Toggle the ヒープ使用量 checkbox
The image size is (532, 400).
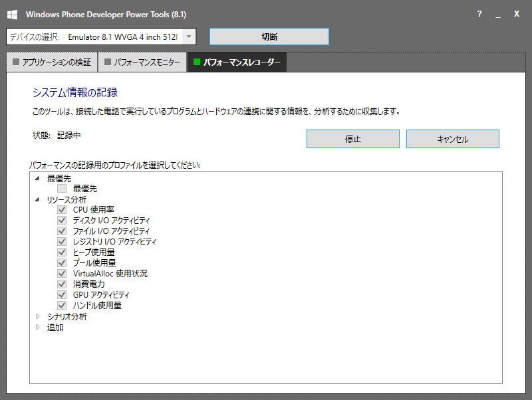click(x=62, y=252)
